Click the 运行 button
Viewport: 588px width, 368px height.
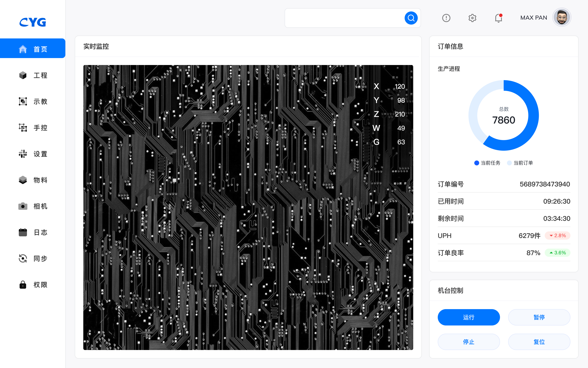(x=469, y=317)
